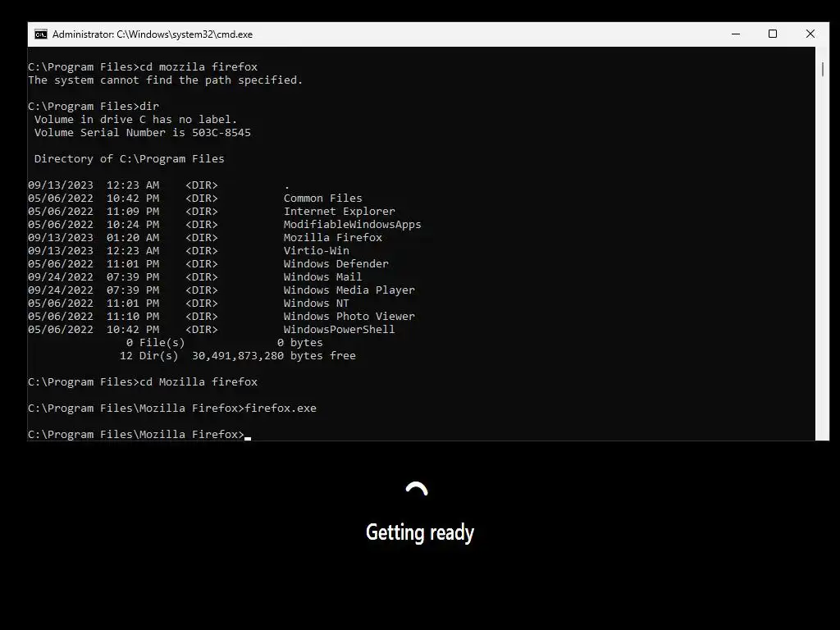
Task: Click the '0 File(s)' summary text
Action: [x=155, y=343]
